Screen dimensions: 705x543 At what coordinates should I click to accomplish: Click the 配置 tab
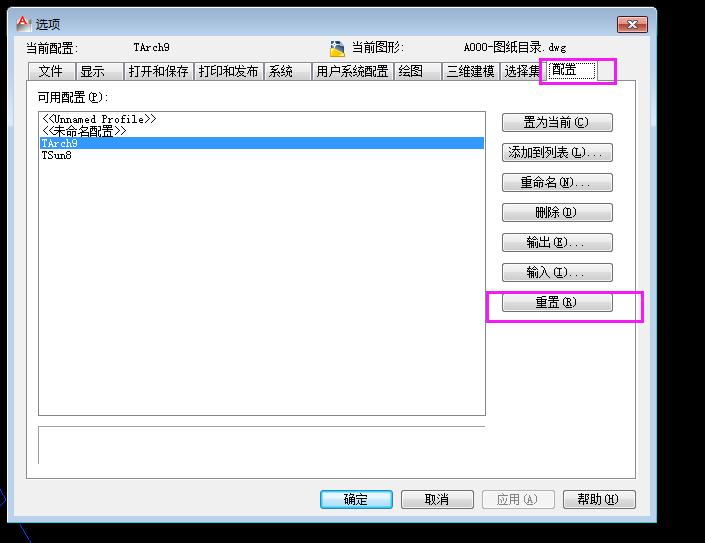571,70
